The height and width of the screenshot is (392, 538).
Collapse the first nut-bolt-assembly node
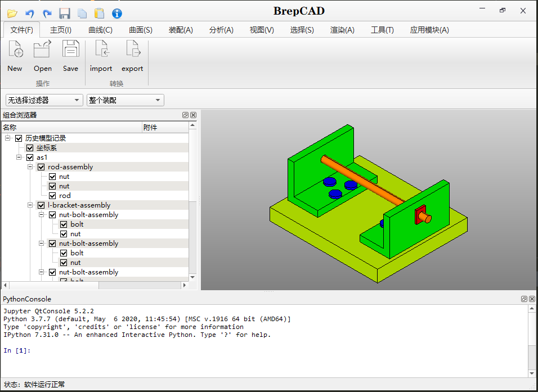tap(41, 215)
